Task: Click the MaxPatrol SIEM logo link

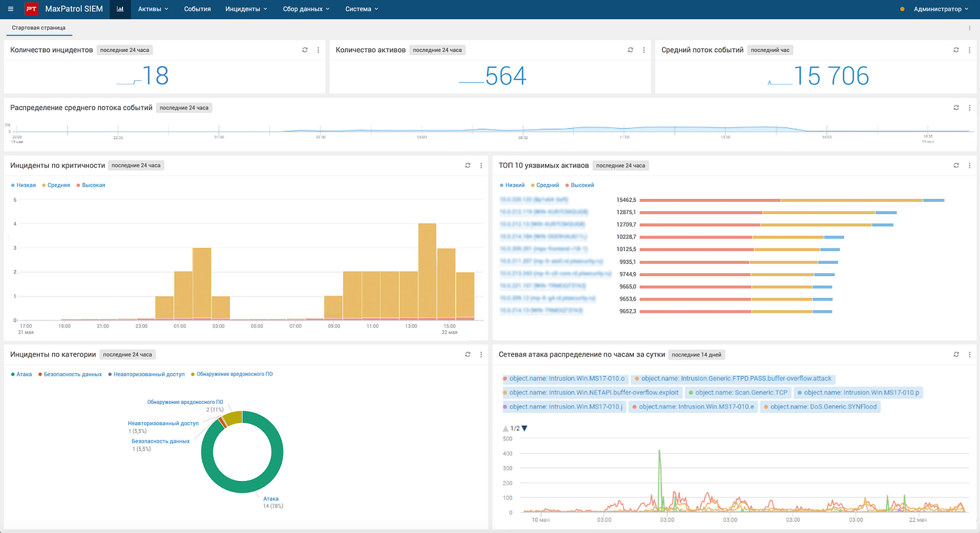Action: click(x=64, y=9)
